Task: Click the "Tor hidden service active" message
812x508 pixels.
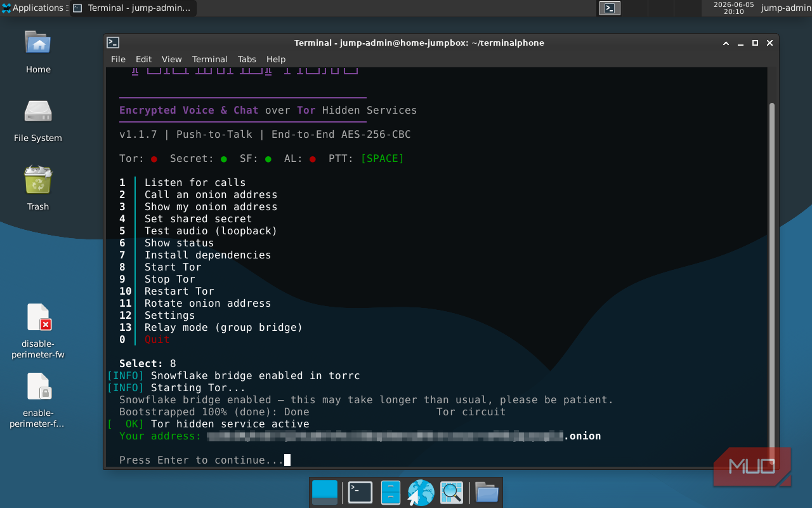Action: (x=230, y=424)
